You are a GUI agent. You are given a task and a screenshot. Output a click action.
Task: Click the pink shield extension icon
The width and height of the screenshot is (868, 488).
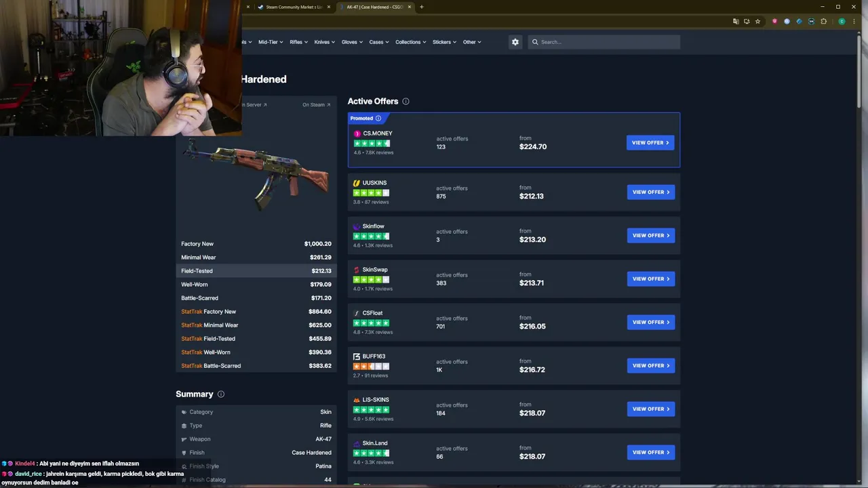tap(774, 22)
